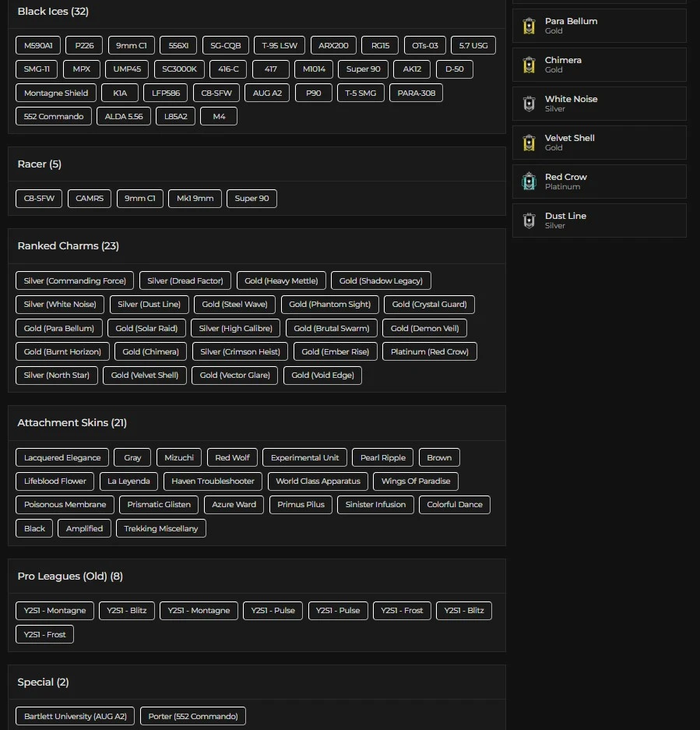Click the Dust Line silver rank icon
The image size is (700, 730).
[x=529, y=220]
